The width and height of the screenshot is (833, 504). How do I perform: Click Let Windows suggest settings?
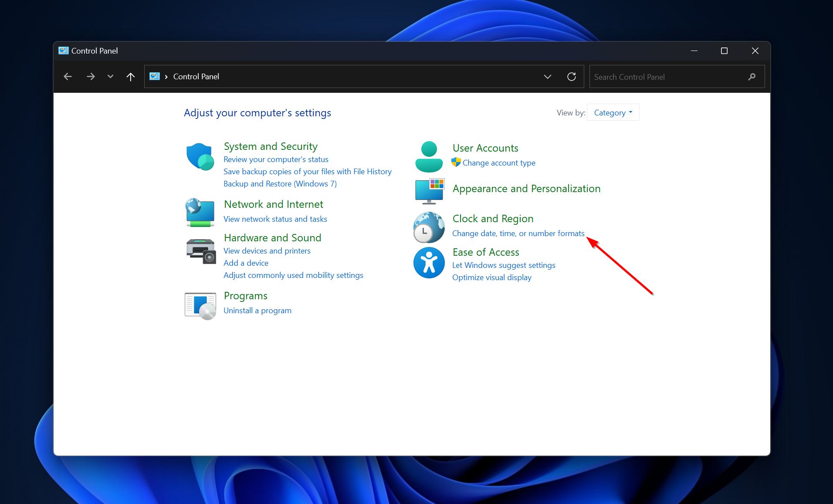point(504,265)
